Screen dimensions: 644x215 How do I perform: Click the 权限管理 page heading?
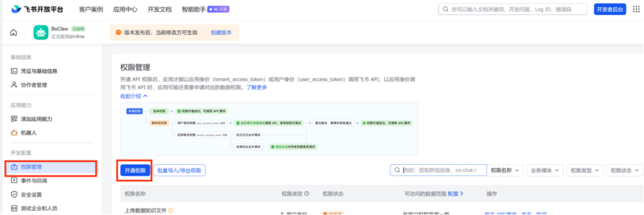pos(135,67)
